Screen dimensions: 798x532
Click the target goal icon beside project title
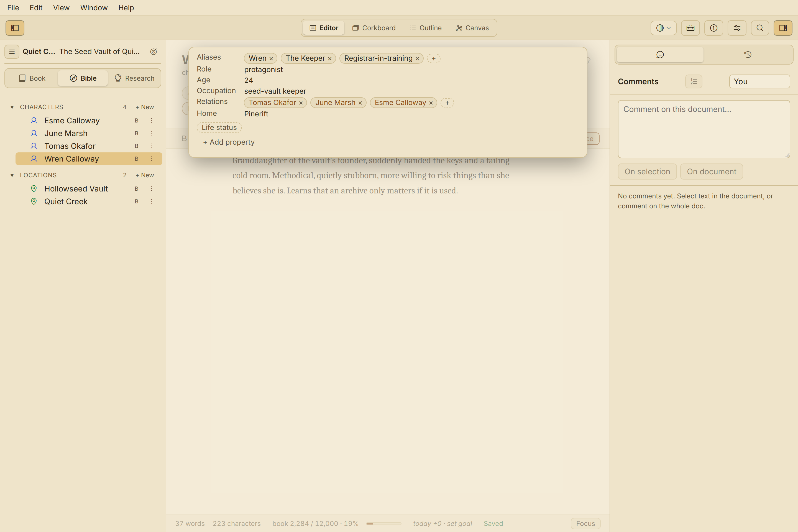point(153,52)
